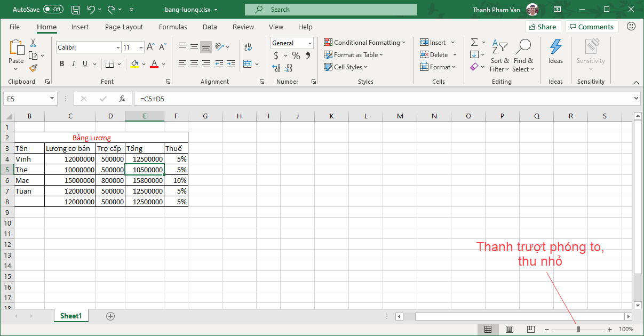
Task: Apply Percent Style format
Action: (296, 55)
